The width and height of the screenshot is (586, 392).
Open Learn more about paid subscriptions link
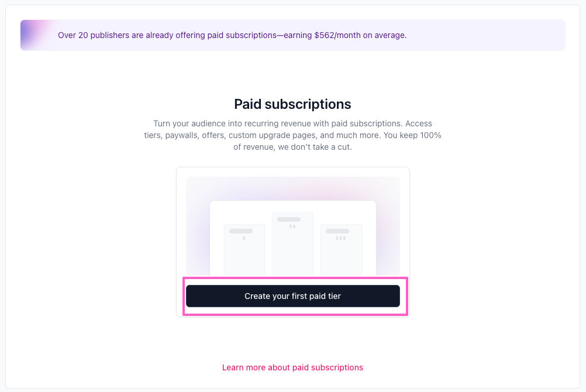tap(292, 367)
